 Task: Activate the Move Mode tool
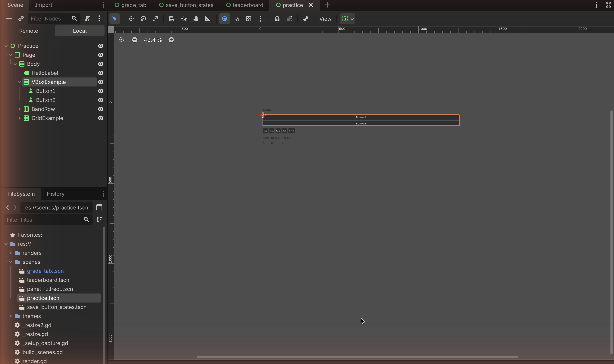(x=131, y=19)
